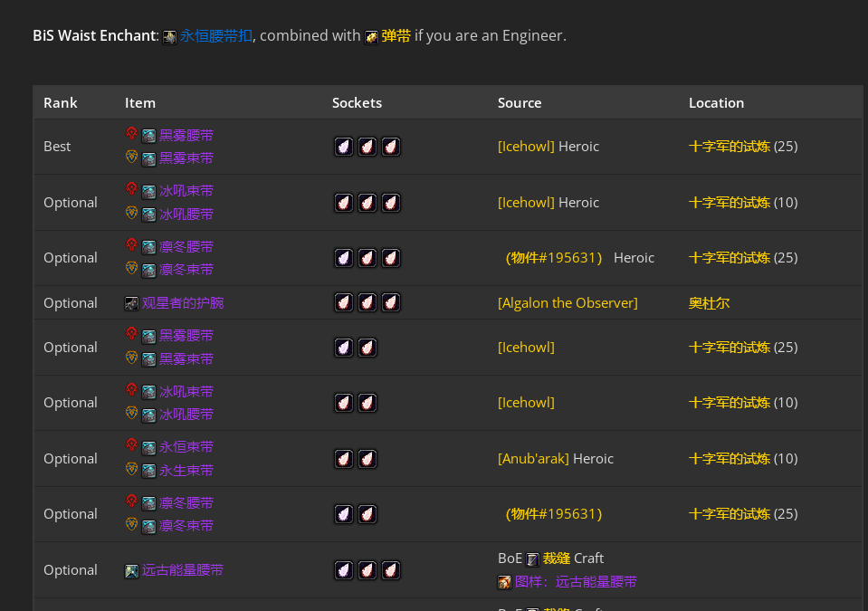This screenshot has height=611, width=868.
Task: Open 凛冬束带 link in non-Heroic (物件#195631) row
Action: (186, 526)
